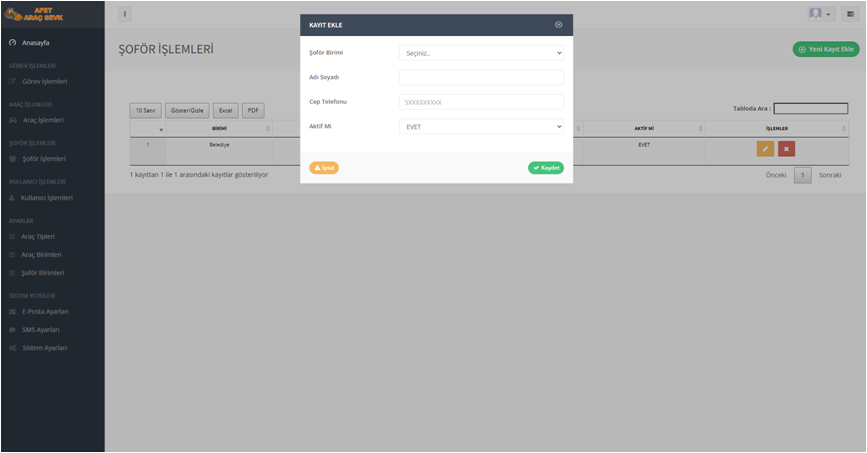Click the red delete icon in row

point(787,149)
